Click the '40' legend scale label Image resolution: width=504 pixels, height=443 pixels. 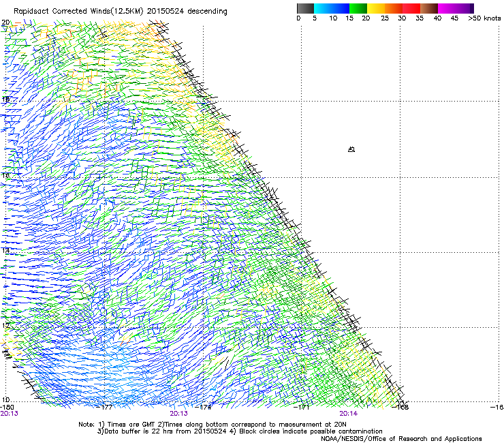point(437,18)
